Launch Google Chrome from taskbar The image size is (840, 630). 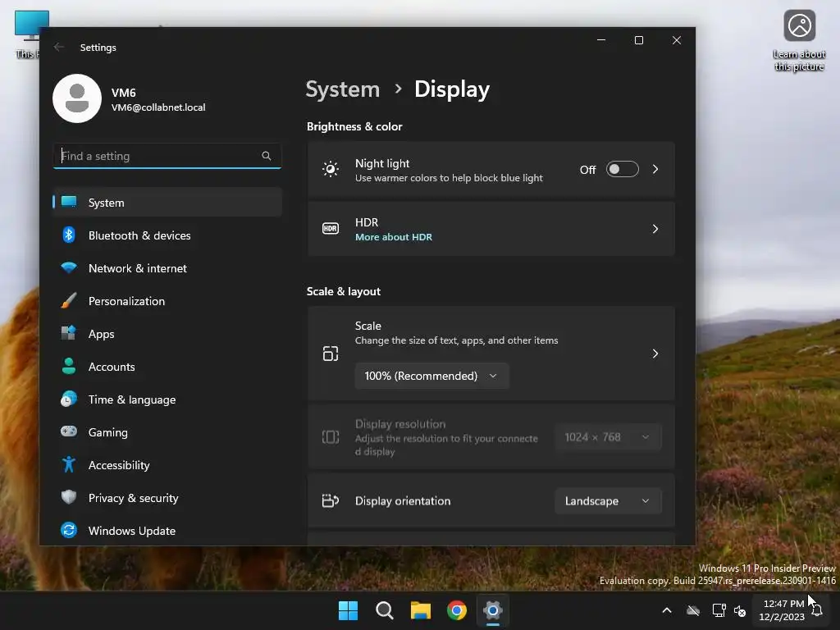click(457, 610)
